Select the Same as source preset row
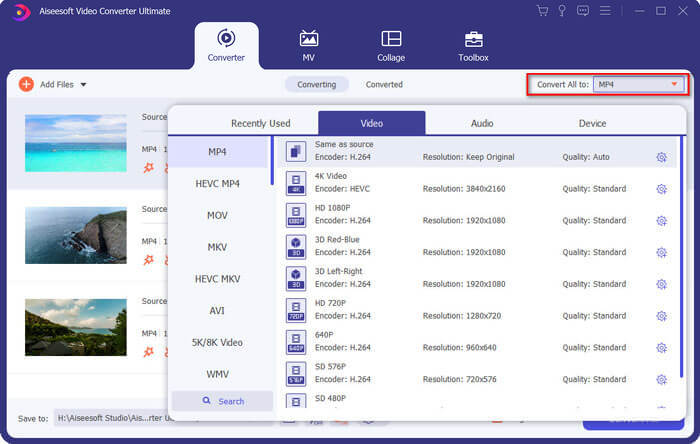Image resolution: width=700 pixels, height=444 pixels. tap(478, 152)
